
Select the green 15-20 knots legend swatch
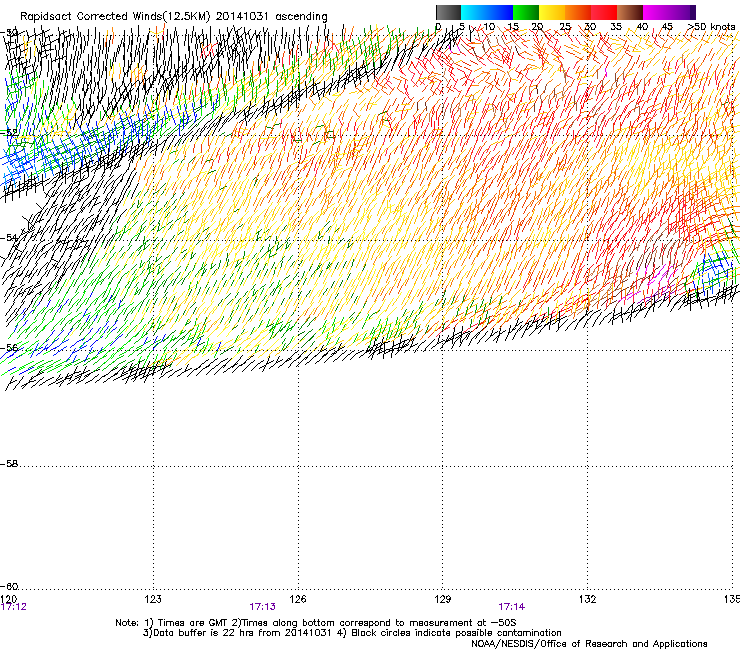tap(526, 12)
